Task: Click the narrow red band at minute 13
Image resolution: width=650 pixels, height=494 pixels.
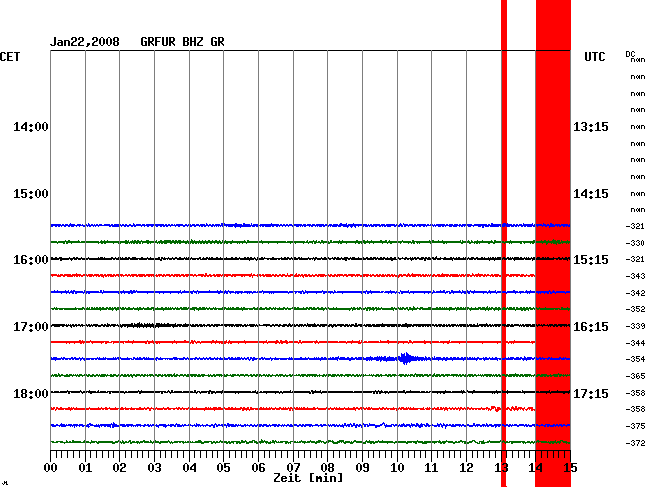Action: (x=504, y=244)
